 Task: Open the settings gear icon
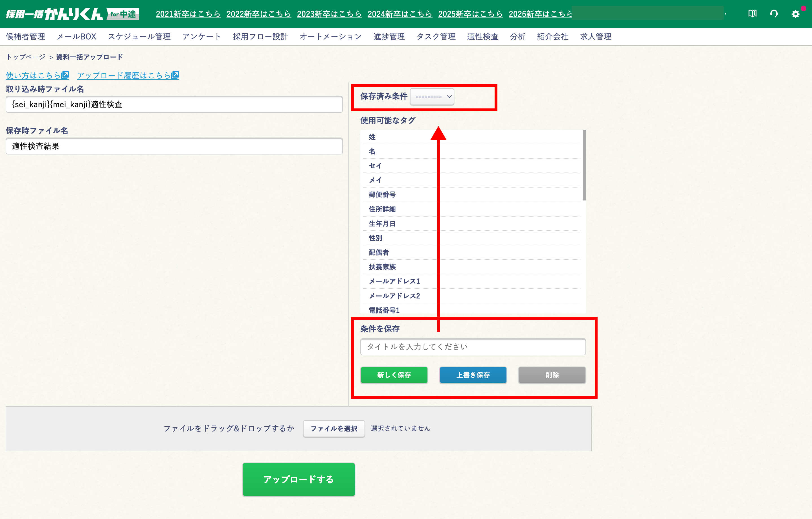pyautogui.click(x=795, y=14)
